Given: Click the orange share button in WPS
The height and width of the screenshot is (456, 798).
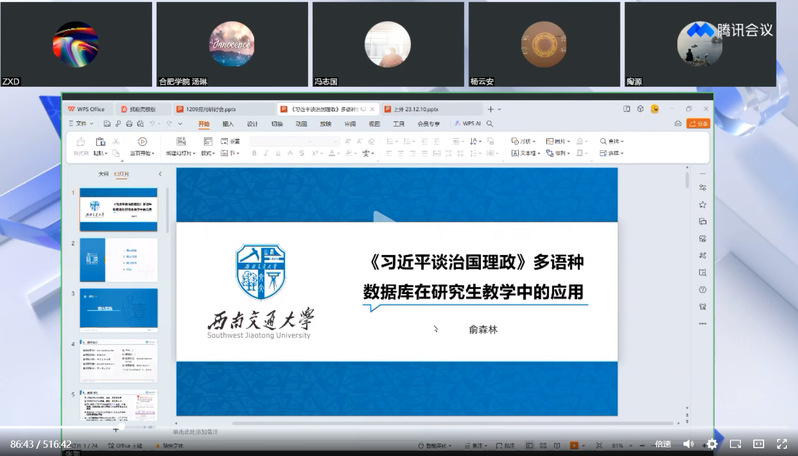Looking at the screenshot, I should (699, 124).
